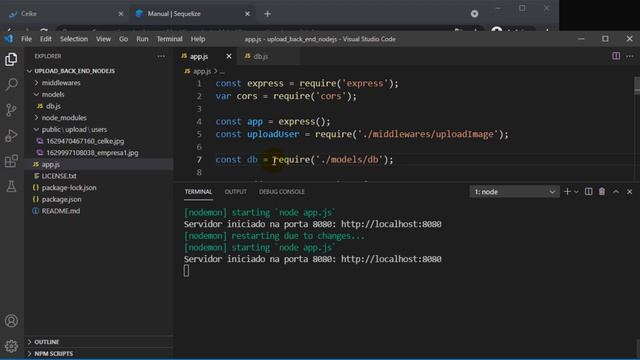Open editor more actions ellipsis
Viewport: 640px width, 360px height.
tap(630, 56)
